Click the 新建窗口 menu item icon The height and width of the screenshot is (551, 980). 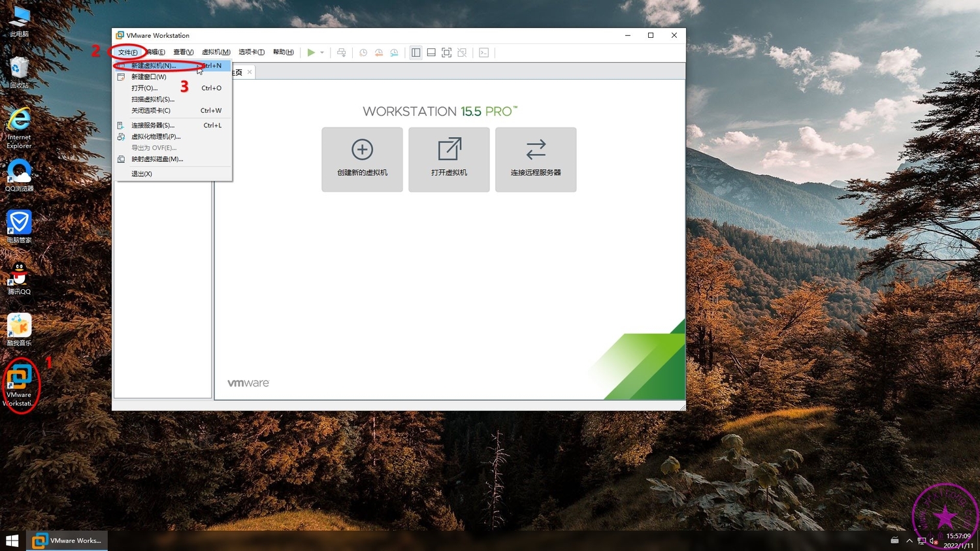tap(121, 77)
